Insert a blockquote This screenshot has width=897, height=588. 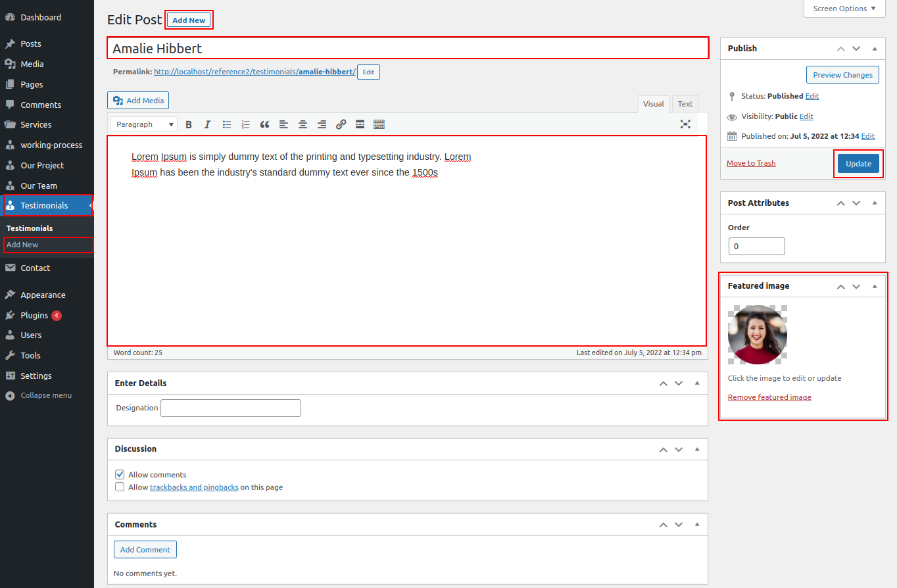(265, 124)
